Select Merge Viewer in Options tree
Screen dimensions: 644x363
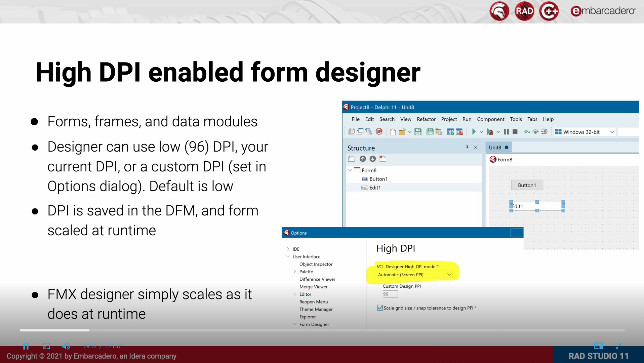314,287
